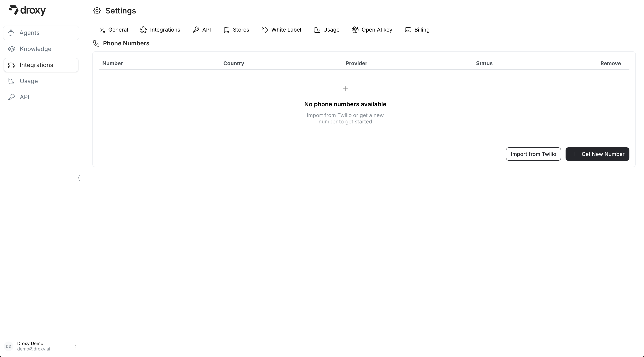Open the Droxy Demo account menu
This screenshot has height=357, width=644.
point(33,346)
